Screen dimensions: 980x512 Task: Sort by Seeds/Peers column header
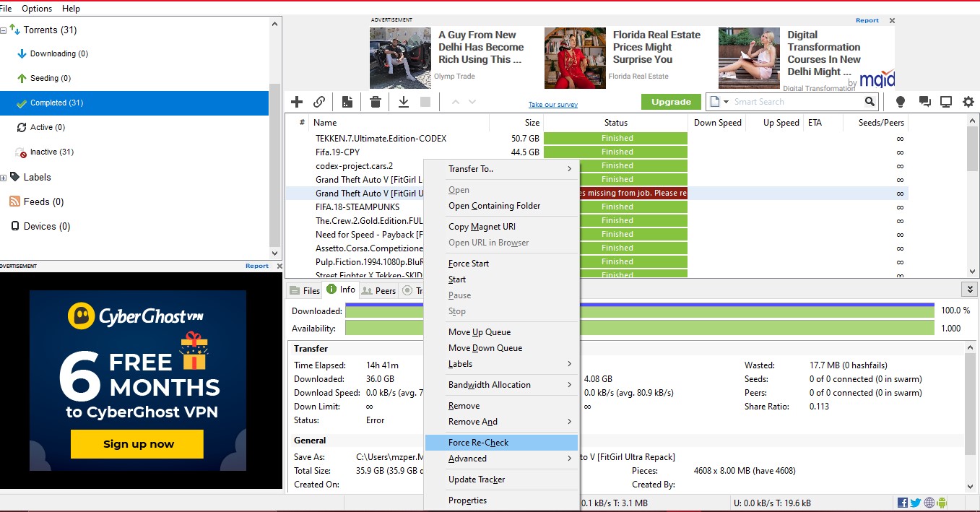point(875,123)
